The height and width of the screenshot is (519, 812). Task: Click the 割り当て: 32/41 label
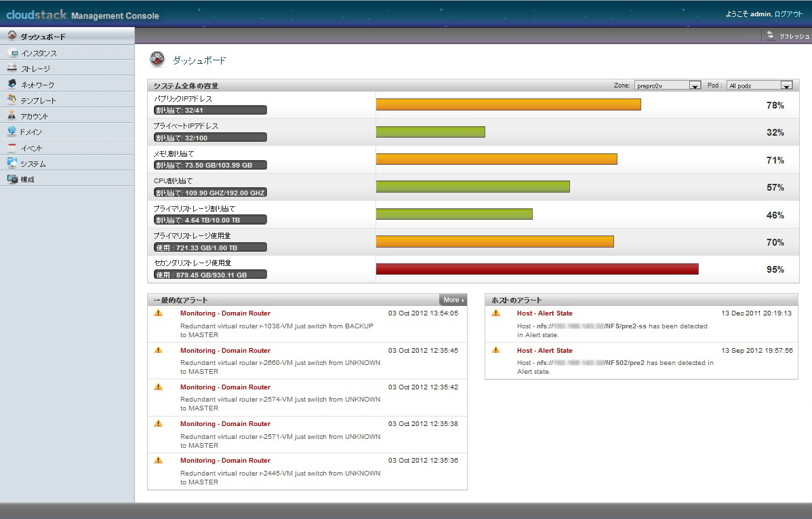tap(210, 110)
